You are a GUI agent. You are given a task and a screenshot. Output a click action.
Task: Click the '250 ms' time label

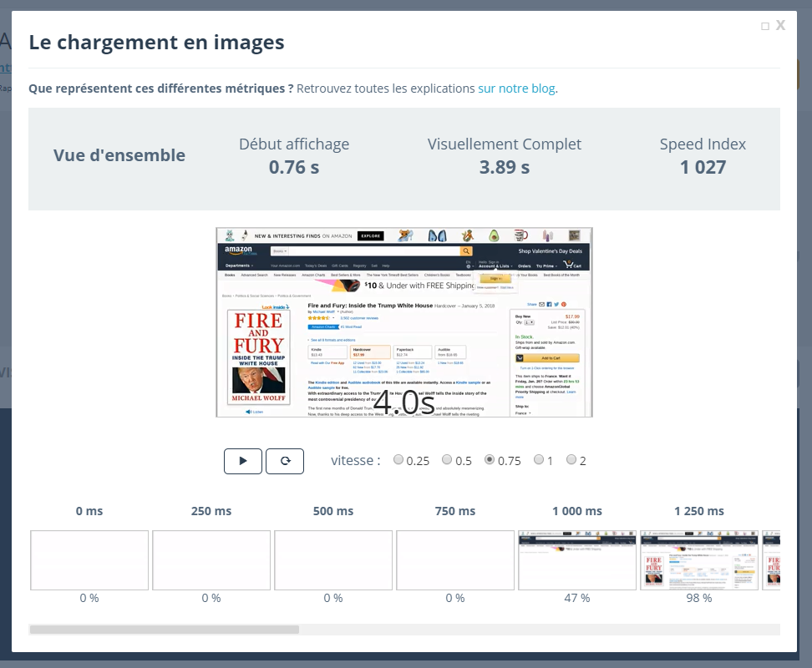[211, 511]
